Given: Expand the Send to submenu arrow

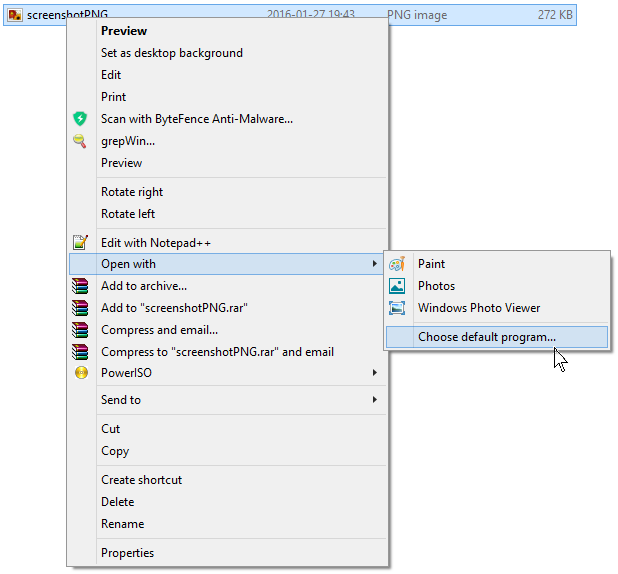Looking at the screenshot, I should pos(374,400).
